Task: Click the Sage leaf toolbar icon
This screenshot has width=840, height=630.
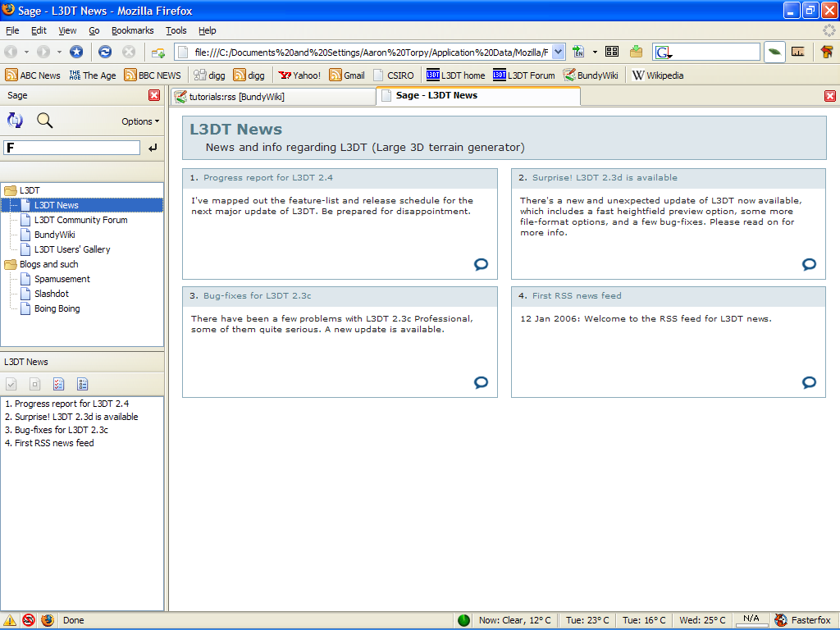Action: pos(774,52)
